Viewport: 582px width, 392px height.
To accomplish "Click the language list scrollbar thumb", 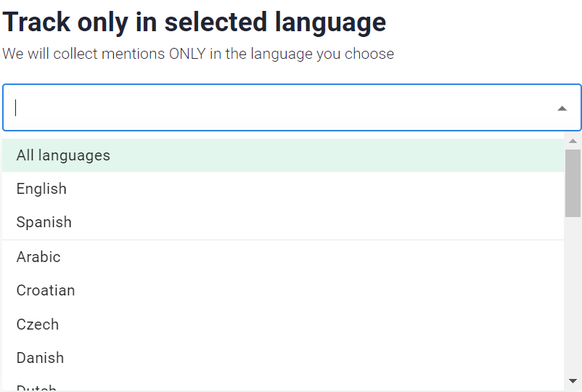I will [573, 183].
